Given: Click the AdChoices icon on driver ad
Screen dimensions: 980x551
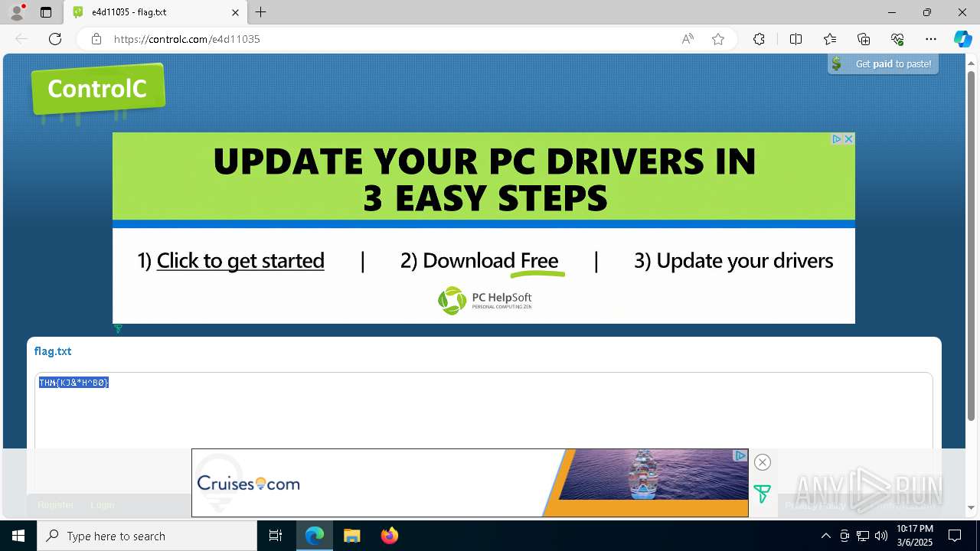Looking at the screenshot, I should [837, 139].
